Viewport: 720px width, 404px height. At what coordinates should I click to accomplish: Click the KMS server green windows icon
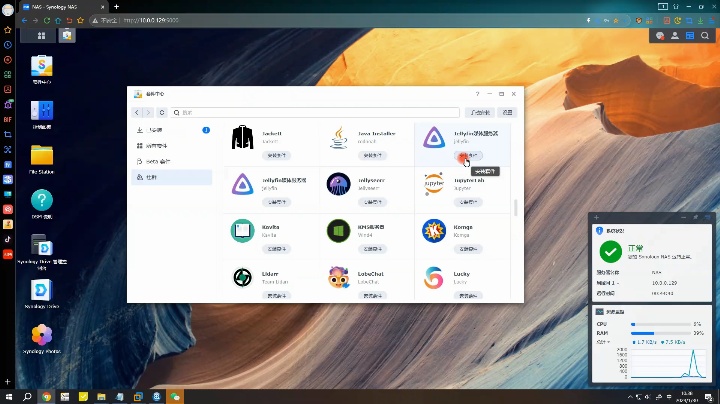338,231
